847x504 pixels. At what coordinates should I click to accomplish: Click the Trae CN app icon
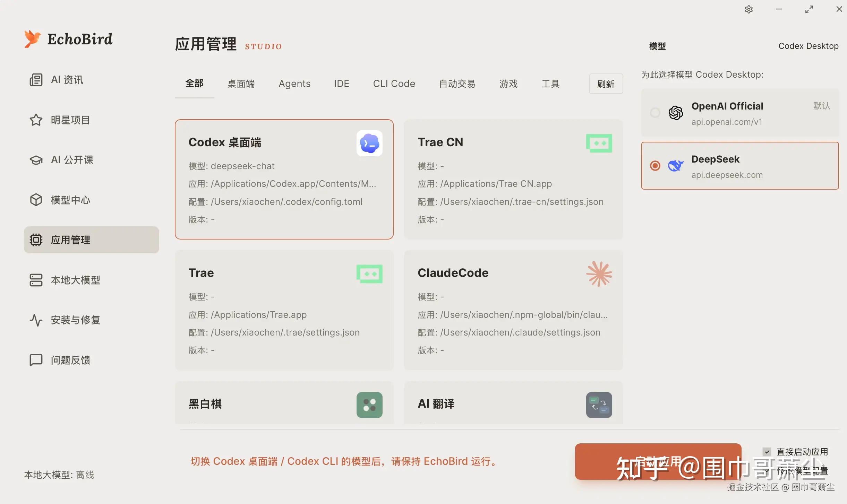pos(599,143)
